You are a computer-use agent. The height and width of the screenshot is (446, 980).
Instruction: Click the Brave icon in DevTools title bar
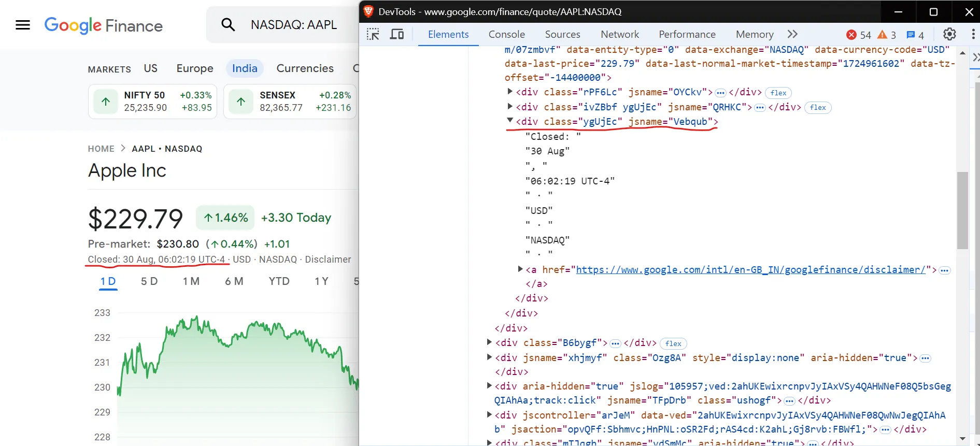[368, 11]
